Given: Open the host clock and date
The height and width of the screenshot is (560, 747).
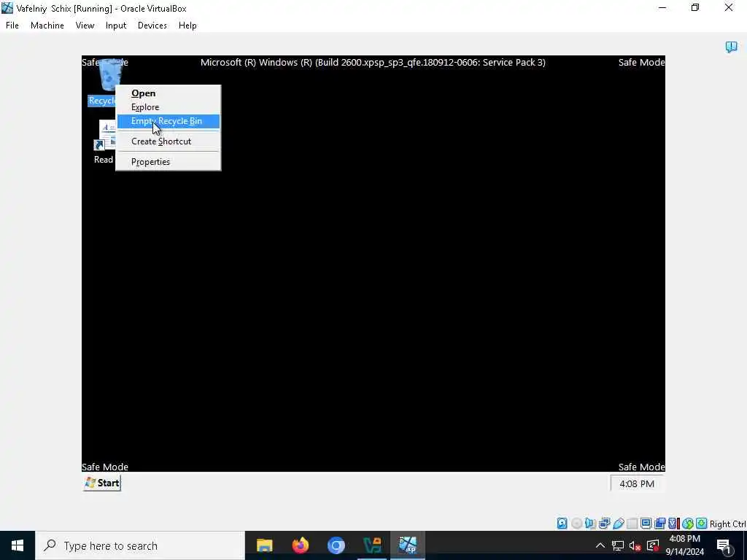Looking at the screenshot, I should (684, 545).
